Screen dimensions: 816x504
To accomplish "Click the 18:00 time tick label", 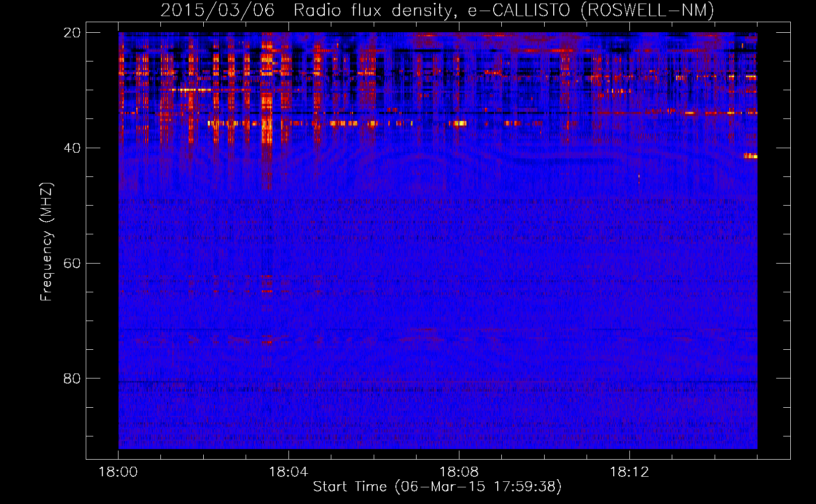I will tap(118, 472).
